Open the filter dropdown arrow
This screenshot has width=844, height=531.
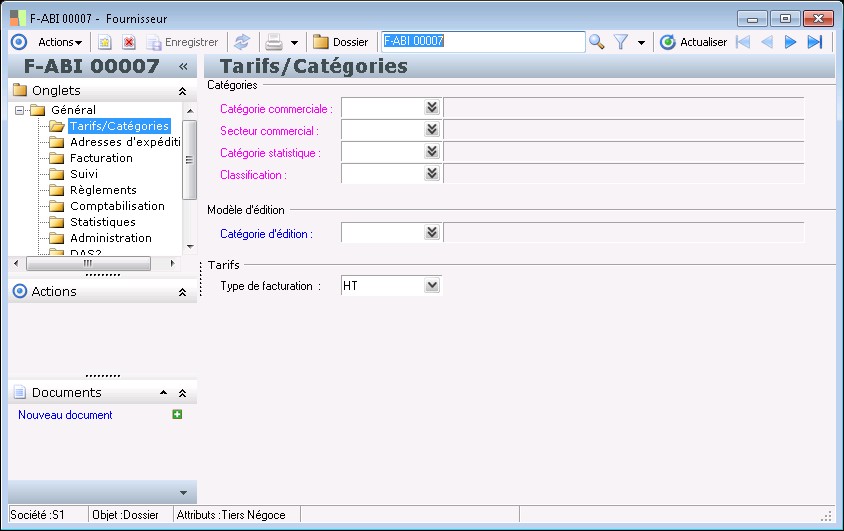[642, 43]
